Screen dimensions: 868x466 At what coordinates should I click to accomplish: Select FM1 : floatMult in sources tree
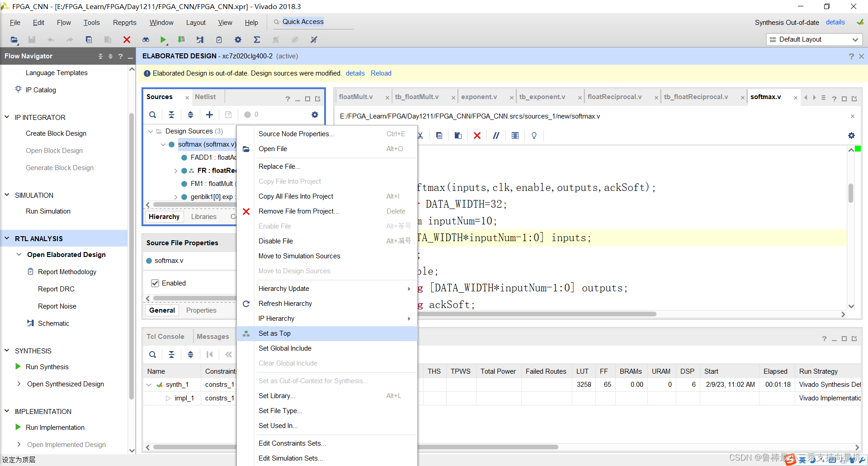tap(212, 184)
